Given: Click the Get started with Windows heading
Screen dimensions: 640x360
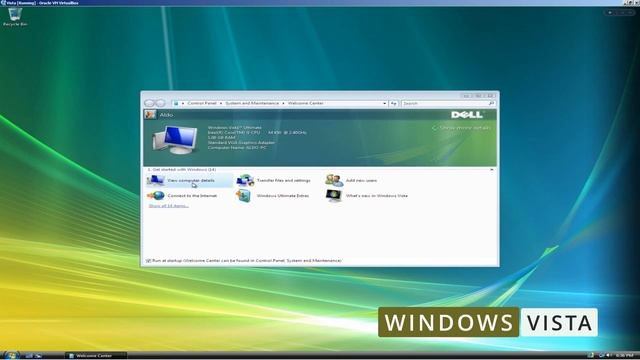Looking at the screenshot, I should point(182,169).
